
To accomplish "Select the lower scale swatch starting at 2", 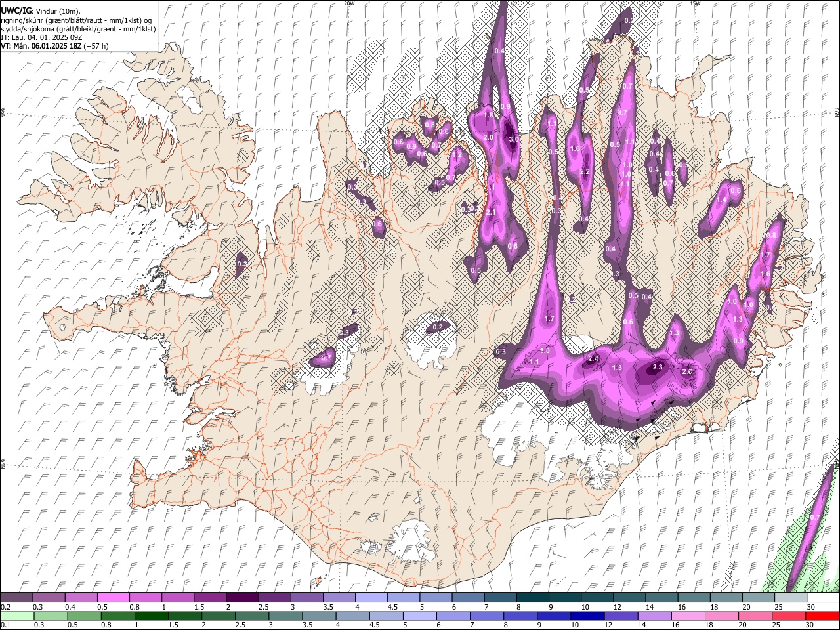I will (x=217, y=616).
